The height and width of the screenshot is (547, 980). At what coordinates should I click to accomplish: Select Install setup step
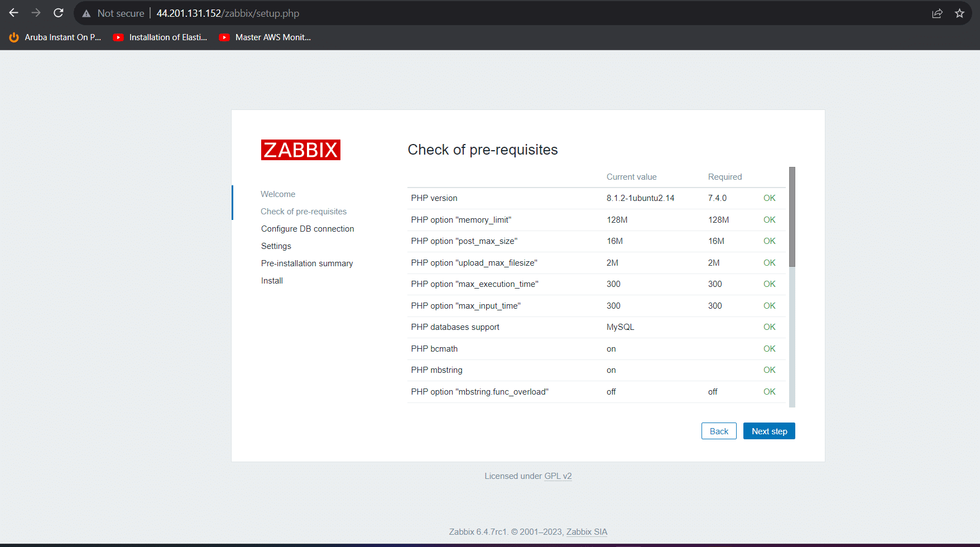click(x=272, y=281)
